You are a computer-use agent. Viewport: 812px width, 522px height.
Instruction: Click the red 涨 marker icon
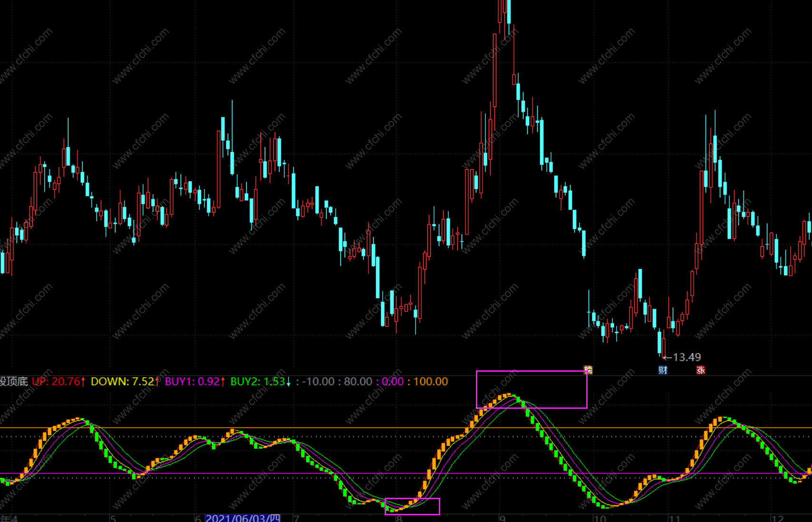700,370
